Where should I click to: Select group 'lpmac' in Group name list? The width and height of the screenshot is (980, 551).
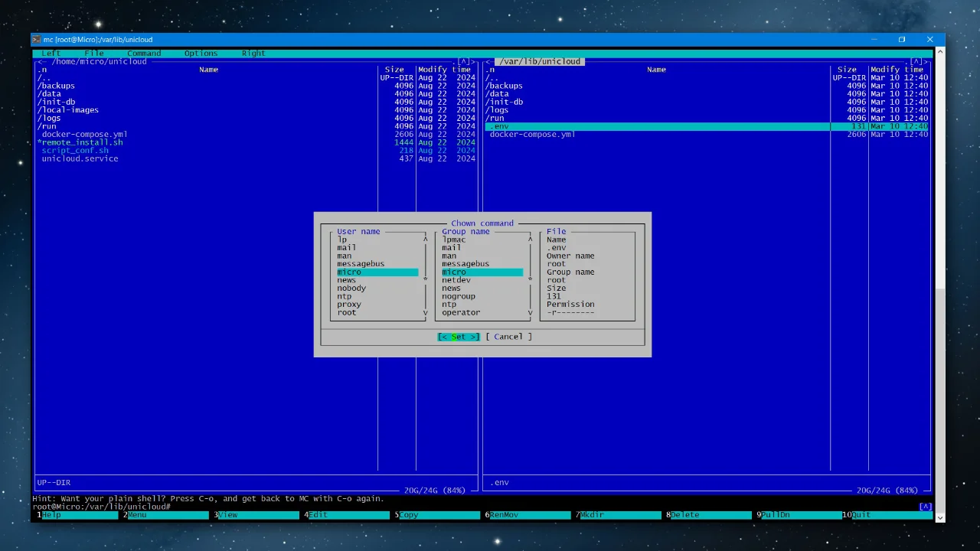click(x=482, y=240)
